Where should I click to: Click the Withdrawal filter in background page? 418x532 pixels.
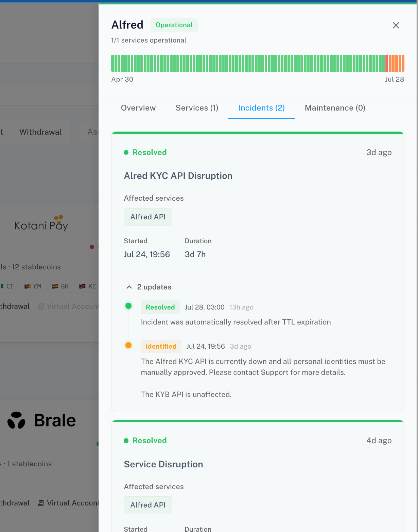(40, 132)
